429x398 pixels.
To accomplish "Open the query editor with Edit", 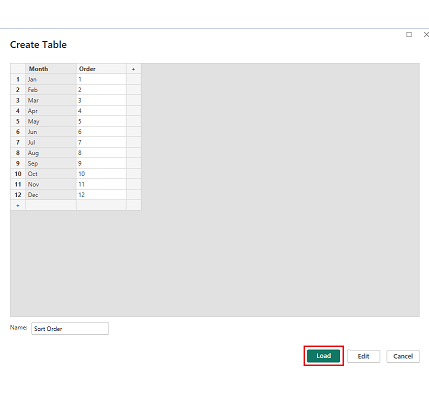I will click(363, 356).
